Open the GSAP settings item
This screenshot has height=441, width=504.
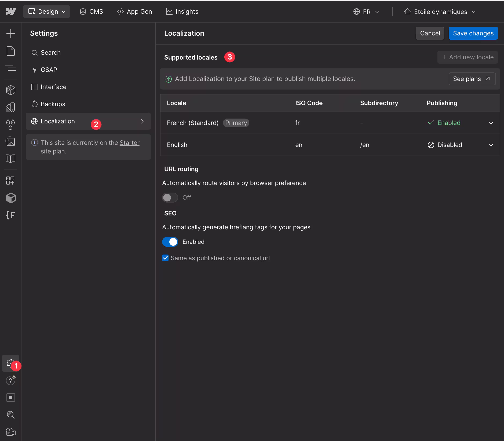(x=88, y=70)
